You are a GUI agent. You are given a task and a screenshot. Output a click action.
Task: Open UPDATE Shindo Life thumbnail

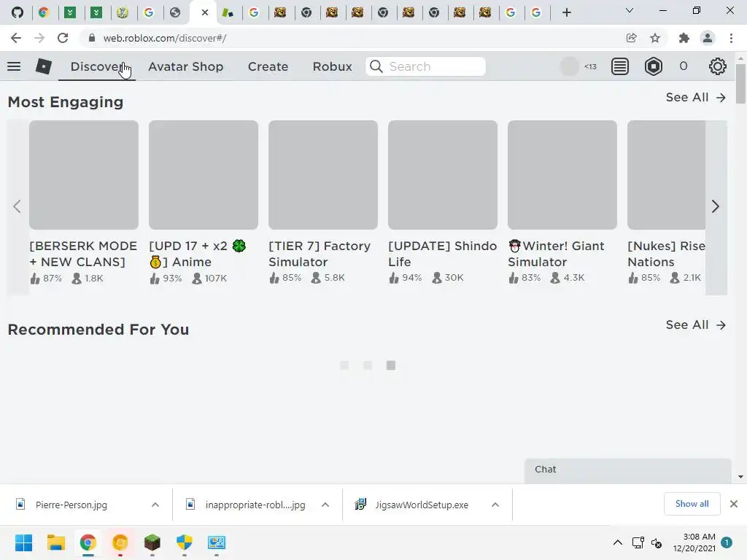click(x=443, y=175)
